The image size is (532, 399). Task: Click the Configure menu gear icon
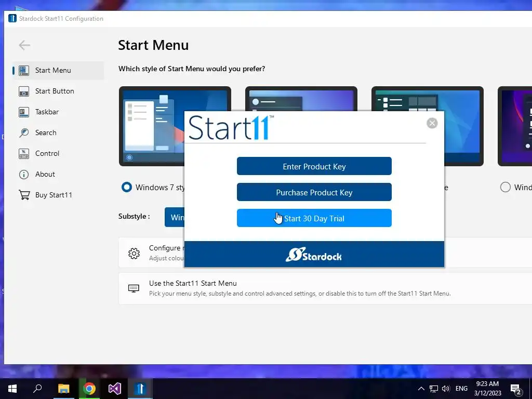tap(134, 253)
